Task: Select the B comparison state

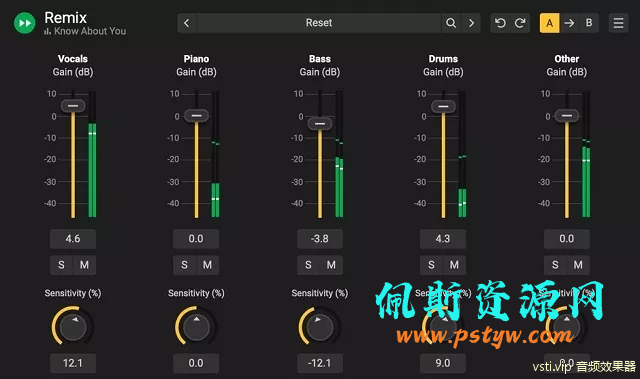Action: coord(589,23)
